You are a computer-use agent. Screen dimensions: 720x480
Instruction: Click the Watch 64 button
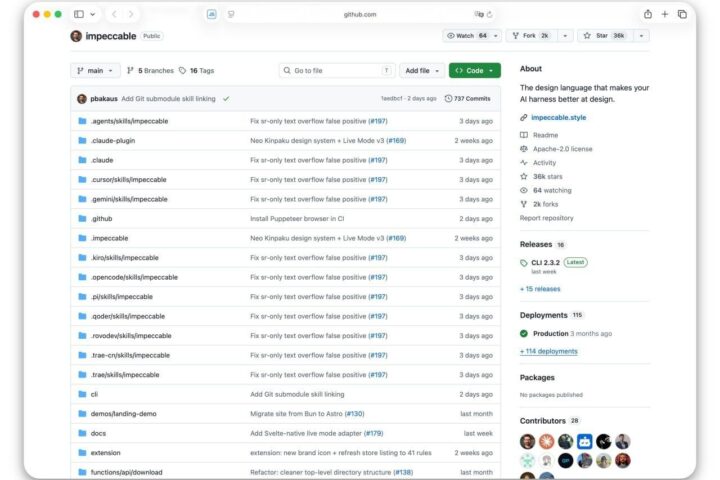[467, 35]
